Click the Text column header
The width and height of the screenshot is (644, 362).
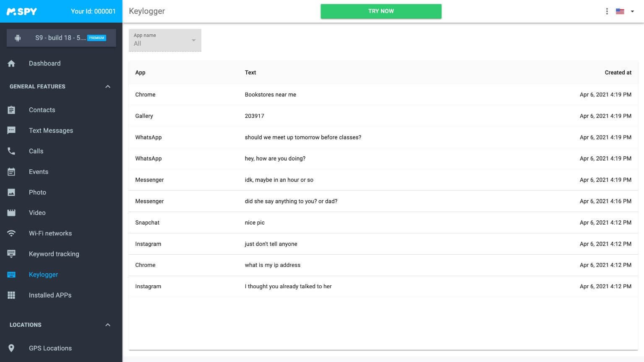pyautogui.click(x=250, y=72)
